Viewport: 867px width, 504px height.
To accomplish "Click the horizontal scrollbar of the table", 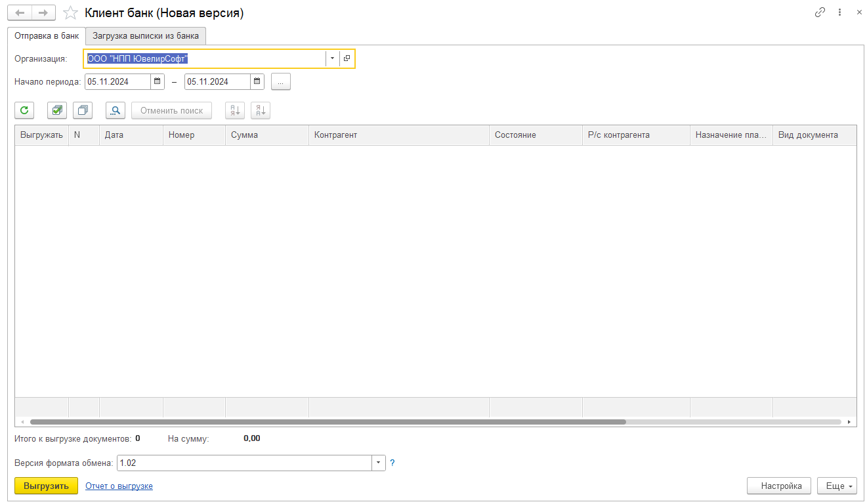I will pyautogui.click(x=328, y=422).
